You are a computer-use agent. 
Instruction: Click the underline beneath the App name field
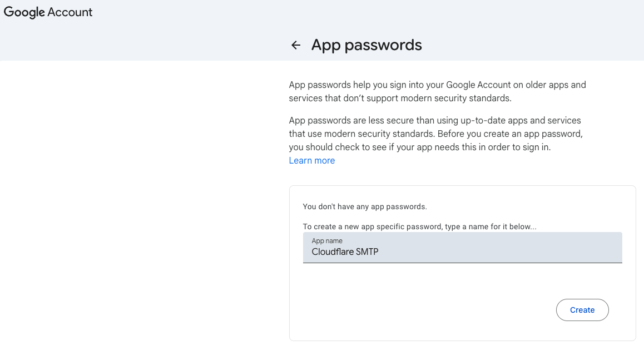462,263
